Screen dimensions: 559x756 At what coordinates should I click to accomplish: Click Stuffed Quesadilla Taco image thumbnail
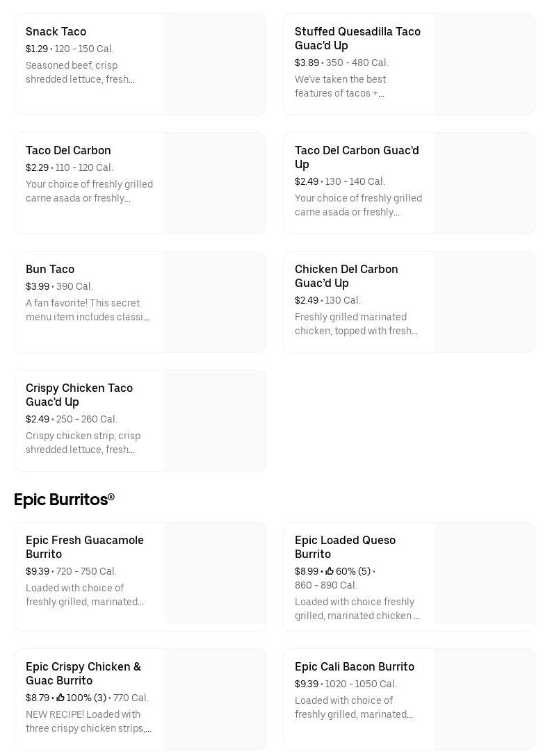[x=485, y=64]
